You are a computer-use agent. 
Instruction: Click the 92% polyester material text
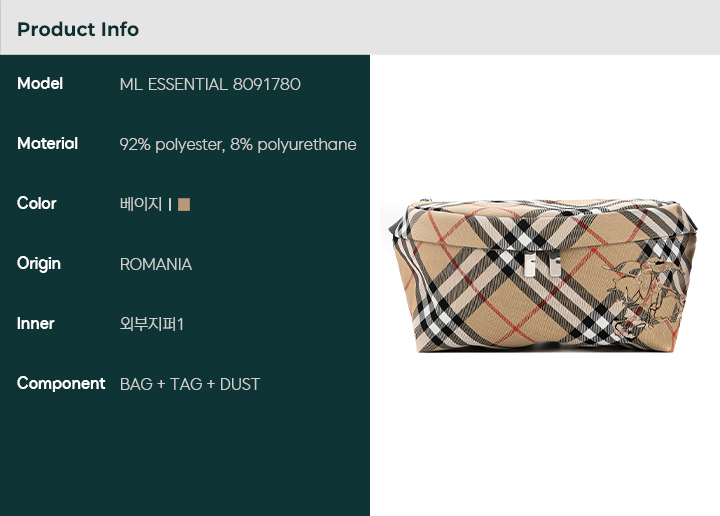tap(172, 145)
